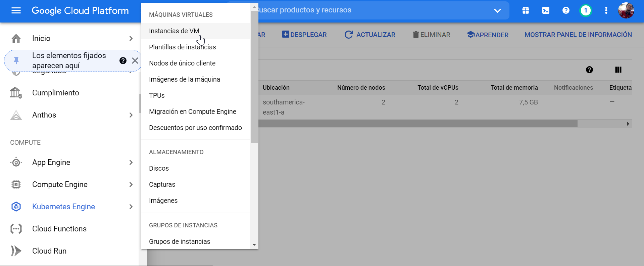Select Descuentos por uso confirmado entry
This screenshot has height=266, width=644.
point(196,128)
